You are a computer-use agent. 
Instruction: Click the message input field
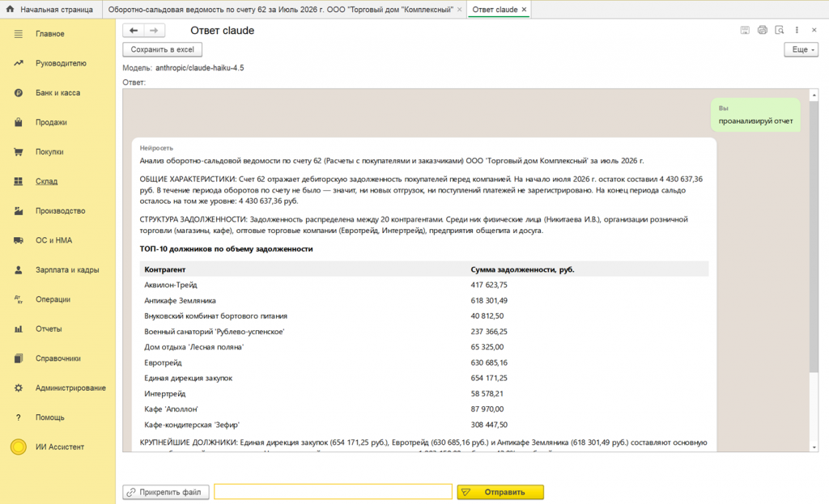(333, 492)
